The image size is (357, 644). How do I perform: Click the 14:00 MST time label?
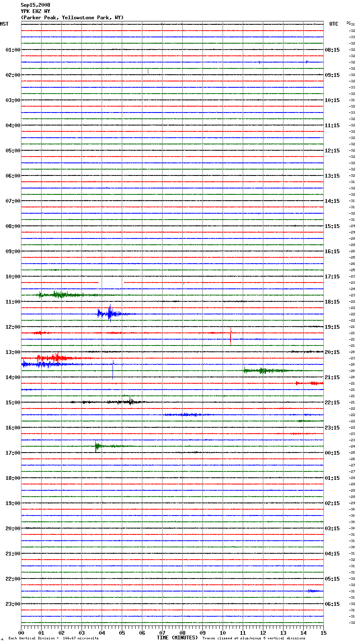13,377
